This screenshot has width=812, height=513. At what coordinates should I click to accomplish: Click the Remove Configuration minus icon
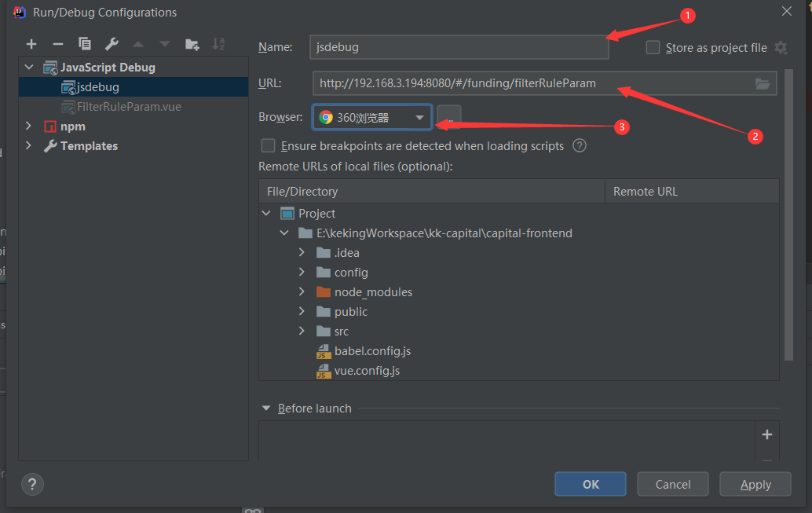(x=57, y=44)
